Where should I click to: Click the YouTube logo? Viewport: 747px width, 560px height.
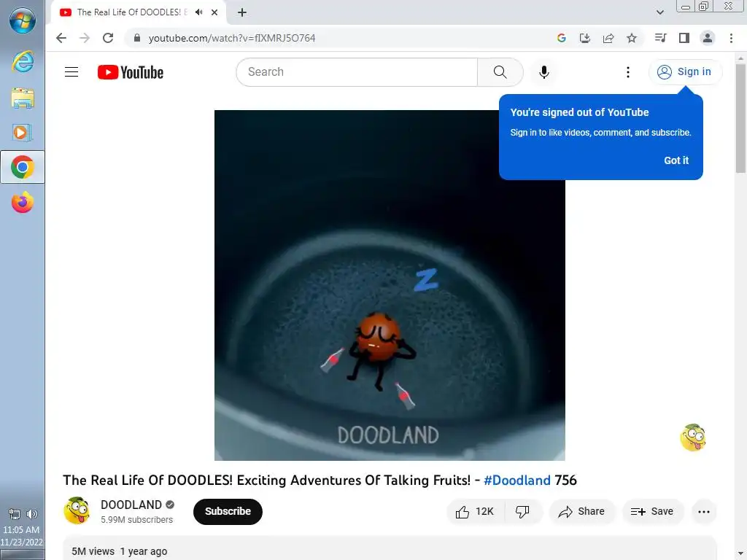pyautogui.click(x=131, y=72)
